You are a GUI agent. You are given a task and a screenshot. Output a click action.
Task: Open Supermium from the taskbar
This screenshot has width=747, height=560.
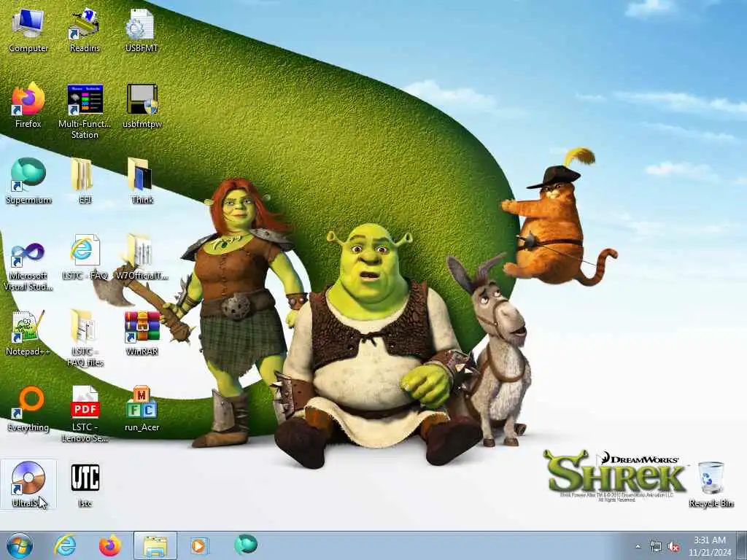point(245,545)
